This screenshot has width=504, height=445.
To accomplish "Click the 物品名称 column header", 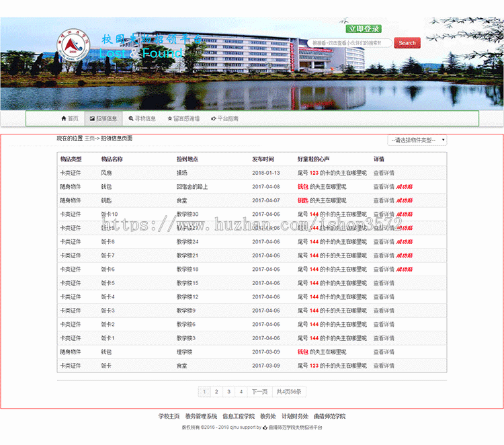I will (x=112, y=159).
